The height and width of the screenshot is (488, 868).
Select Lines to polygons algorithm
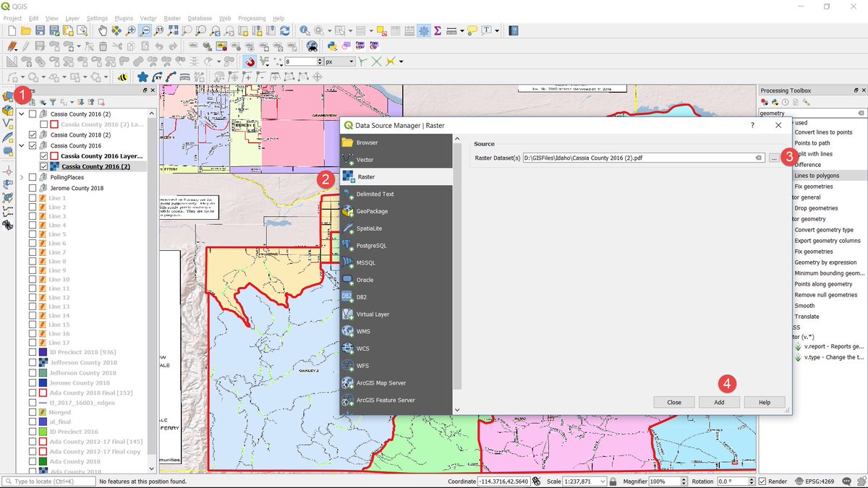[817, 176]
